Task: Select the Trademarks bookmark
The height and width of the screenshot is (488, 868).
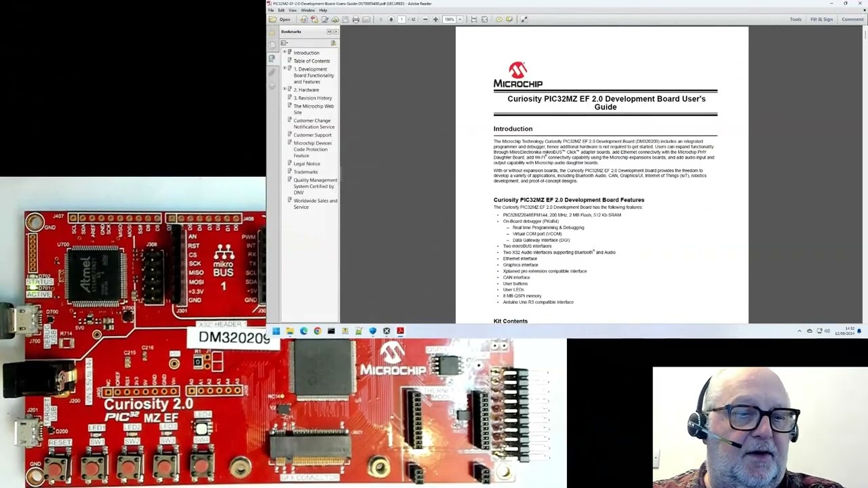Action: pyautogui.click(x=305, y=172)
